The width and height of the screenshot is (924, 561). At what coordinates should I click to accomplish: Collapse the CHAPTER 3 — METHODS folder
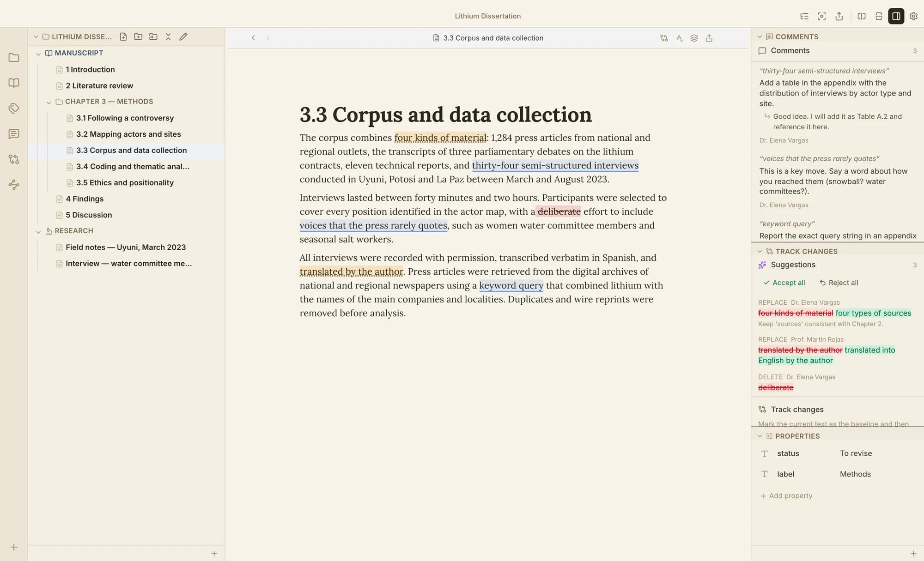pyautogui.click(x=49, y=102)
